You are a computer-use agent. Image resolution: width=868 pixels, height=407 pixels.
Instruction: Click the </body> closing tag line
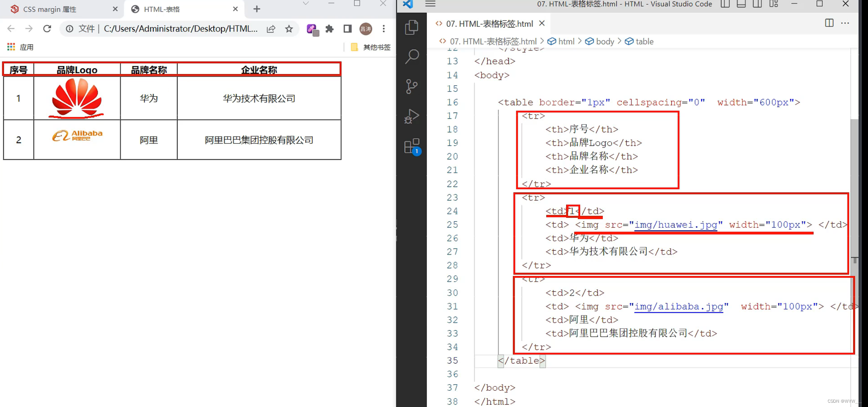point(495,388)
